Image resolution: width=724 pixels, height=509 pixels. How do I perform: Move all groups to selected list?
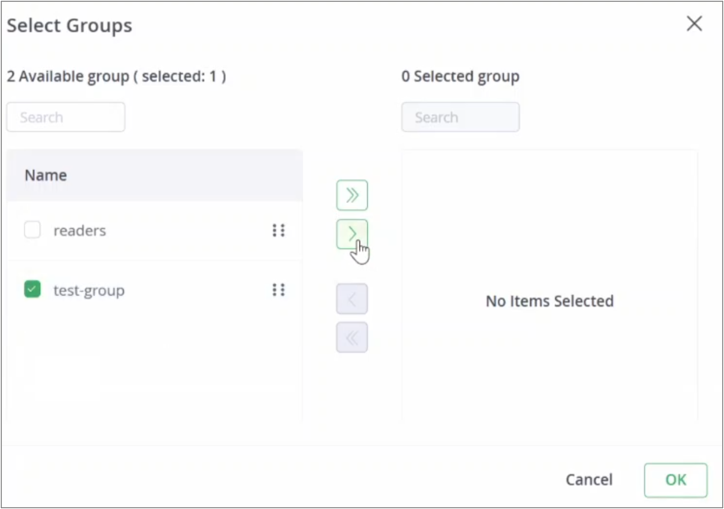coord(352,195)
